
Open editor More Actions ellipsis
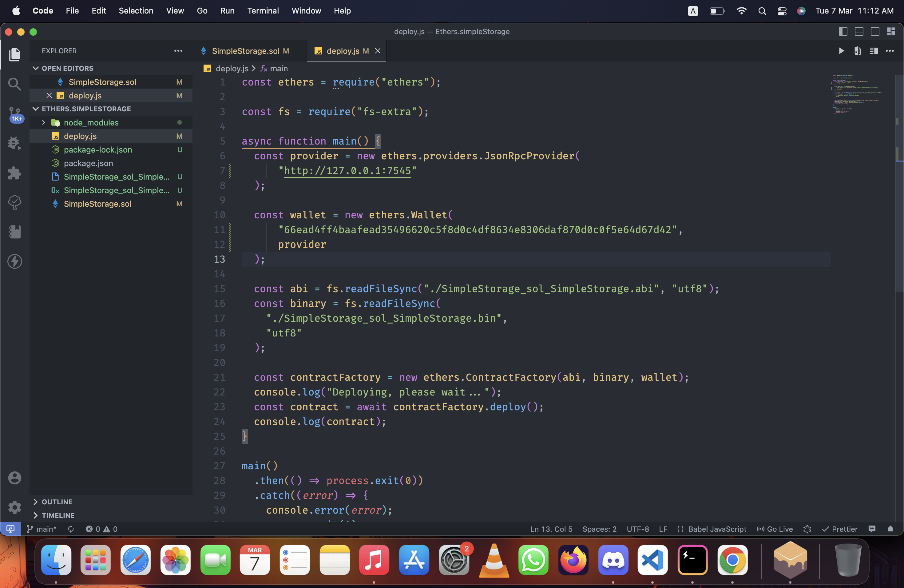click(x=890, y=51)
